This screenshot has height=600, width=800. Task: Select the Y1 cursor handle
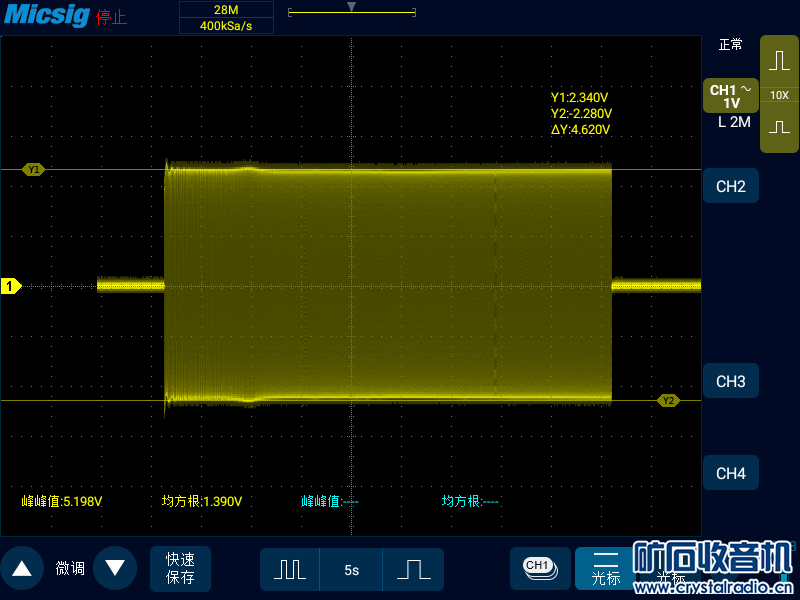tap(34, 170)
